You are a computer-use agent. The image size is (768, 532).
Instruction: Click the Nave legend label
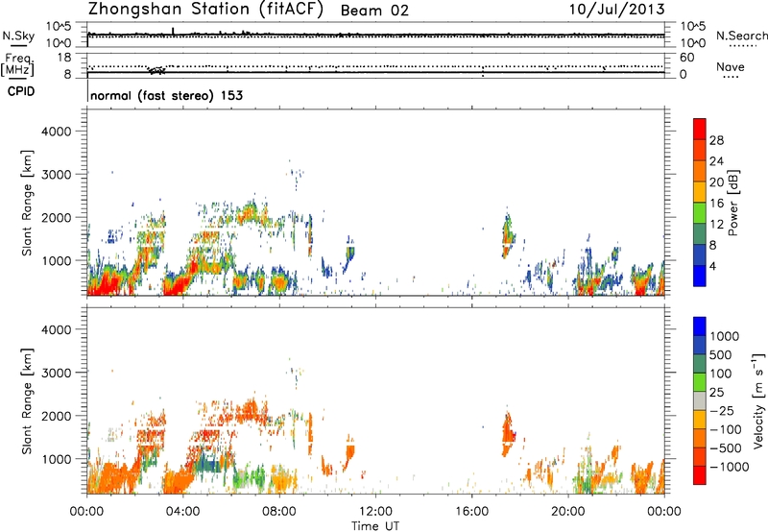click(x=731, y=66)
